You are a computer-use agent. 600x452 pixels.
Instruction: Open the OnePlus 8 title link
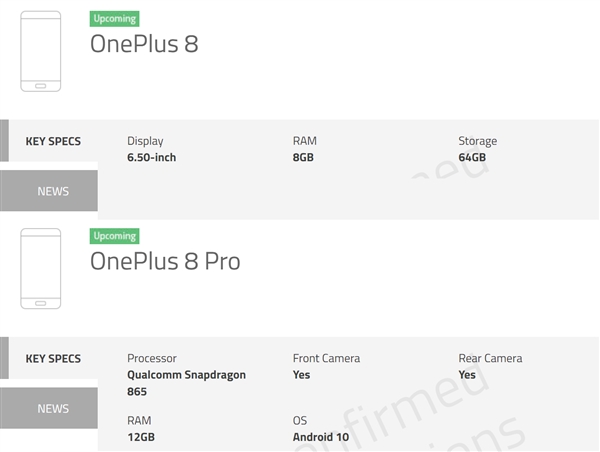144,45
